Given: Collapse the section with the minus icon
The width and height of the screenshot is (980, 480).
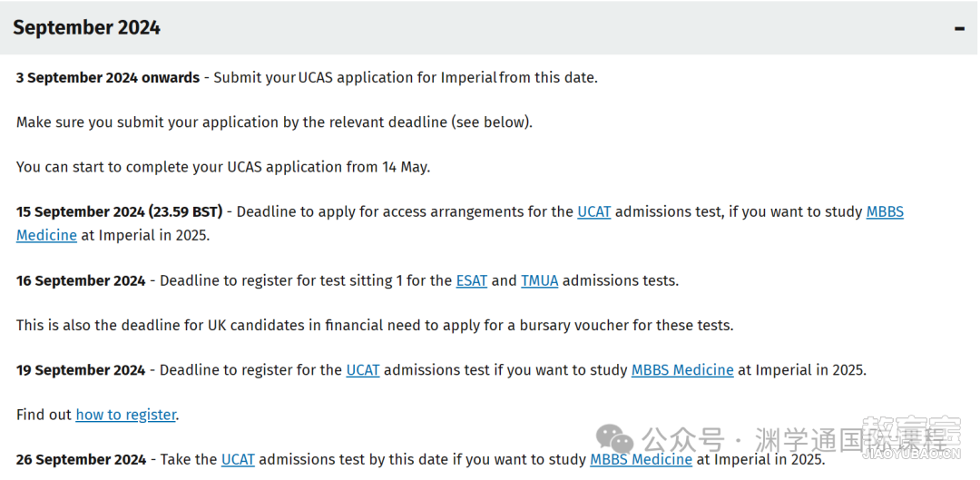Looking at the screenshot, I should click(959, 29).
